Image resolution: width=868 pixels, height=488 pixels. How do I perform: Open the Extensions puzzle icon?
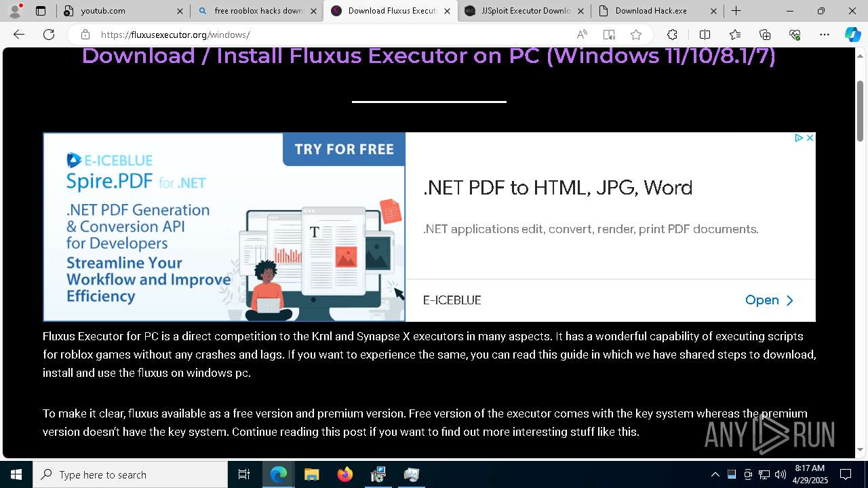(672, 35)
